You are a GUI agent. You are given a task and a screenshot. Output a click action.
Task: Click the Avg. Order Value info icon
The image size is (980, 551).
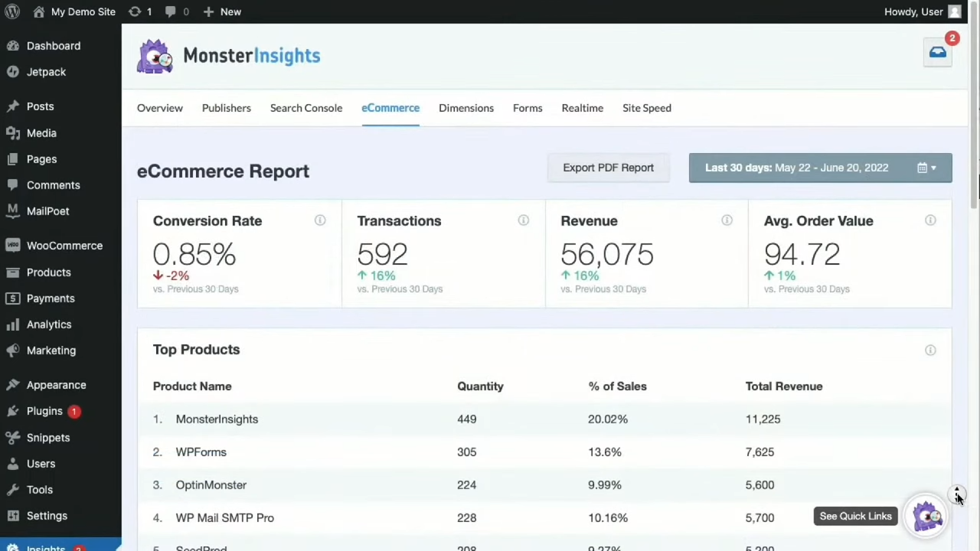(x=930, y=220)
